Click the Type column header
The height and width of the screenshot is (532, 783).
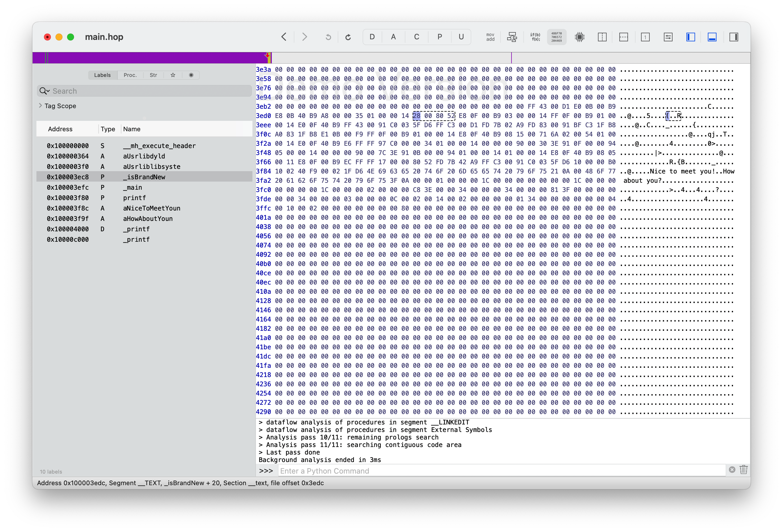click(x=108, y=129)
